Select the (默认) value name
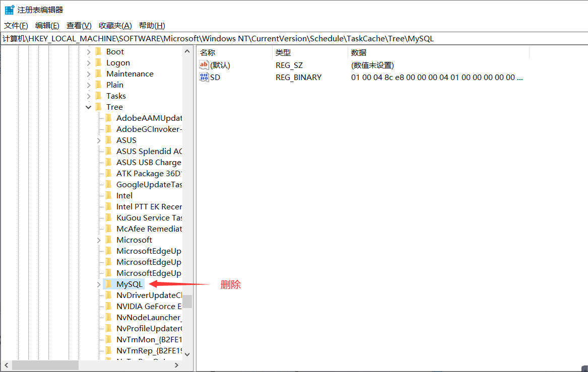The height and width of the screenshot is (372, 588). pos(220,65)
